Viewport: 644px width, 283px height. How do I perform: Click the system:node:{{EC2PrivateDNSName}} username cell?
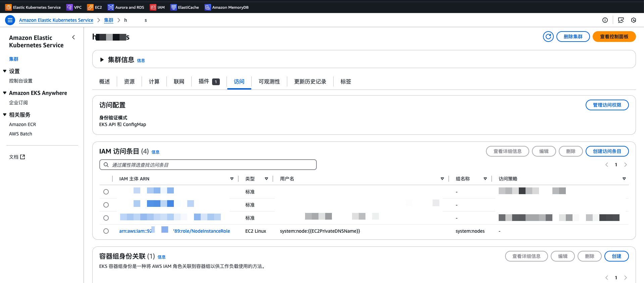[x=320, y=231]
